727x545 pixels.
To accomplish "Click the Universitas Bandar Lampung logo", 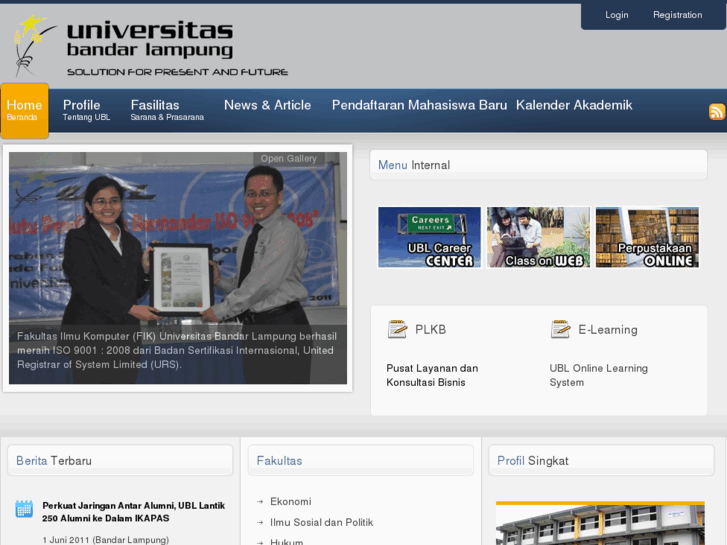I will 151,47.
